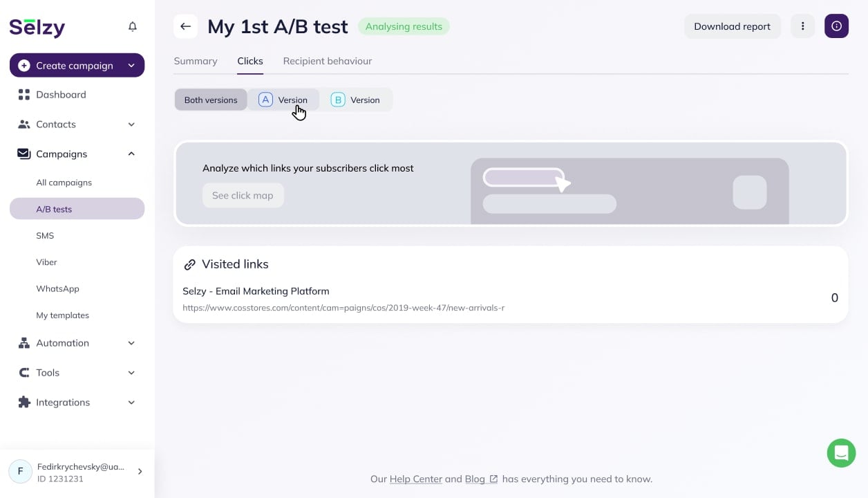Open the account profile at bottom-left
The height and width of the screenshot is (498, 868).
77,472
